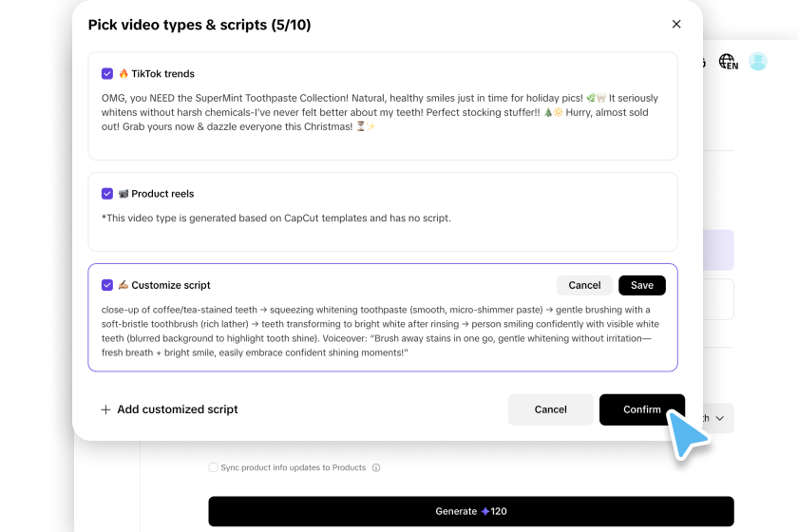798x532 pixels.
Task: Cancel editing the customized script
Action: [584, 285]
